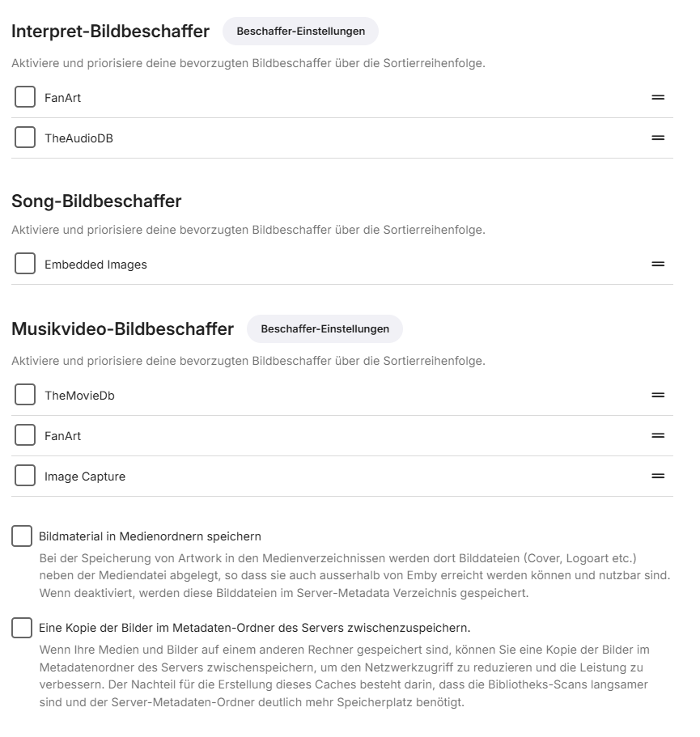Viewport: 700px width, 737px height.
Task: Enable Bildmaterial in Medienordnern speichern
Action: [22, 536]
